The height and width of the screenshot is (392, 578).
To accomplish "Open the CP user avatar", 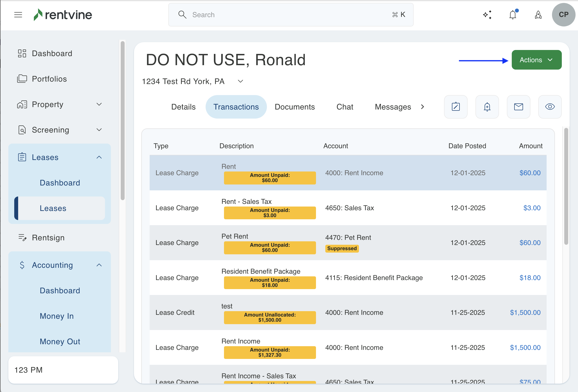I will [x=563, y=15].
